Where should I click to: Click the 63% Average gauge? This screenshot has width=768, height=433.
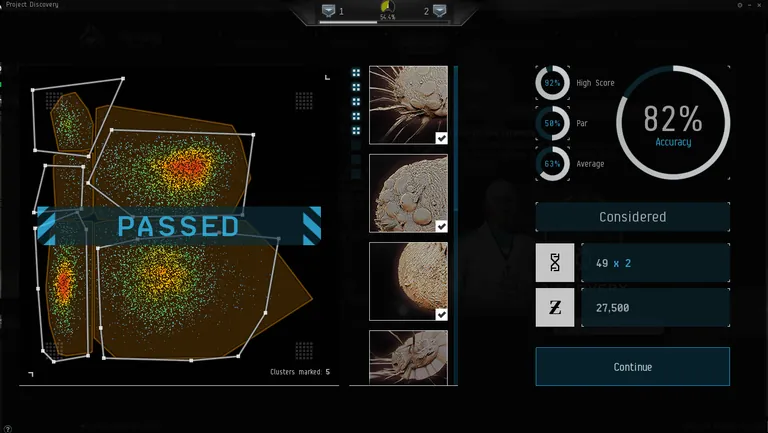pyautogui.click(x=552, y=164)
